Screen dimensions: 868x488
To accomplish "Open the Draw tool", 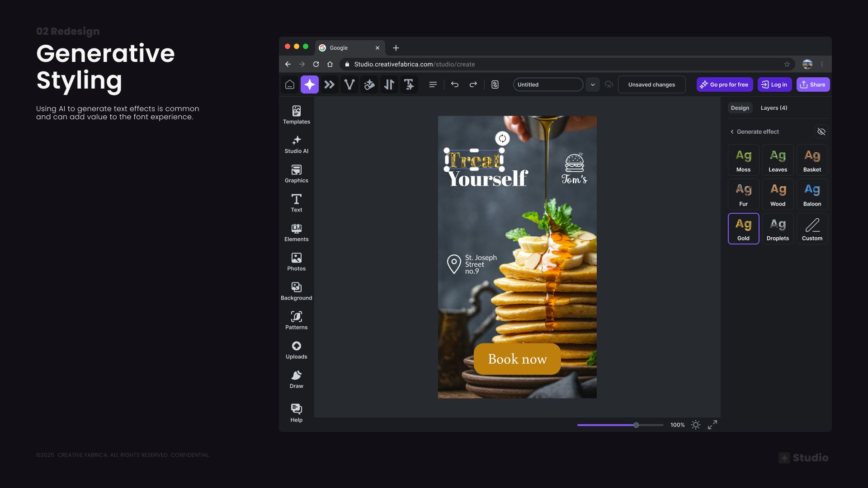I will pos(296,379).
